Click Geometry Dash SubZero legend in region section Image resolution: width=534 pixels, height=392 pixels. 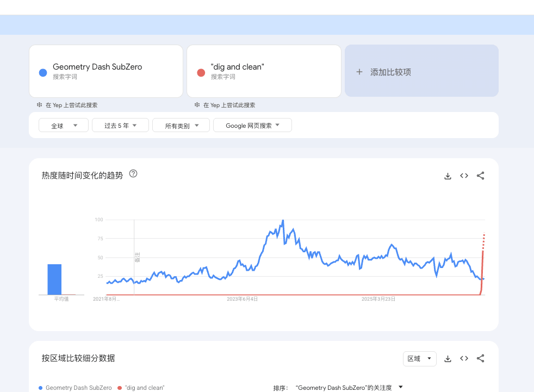75,388
